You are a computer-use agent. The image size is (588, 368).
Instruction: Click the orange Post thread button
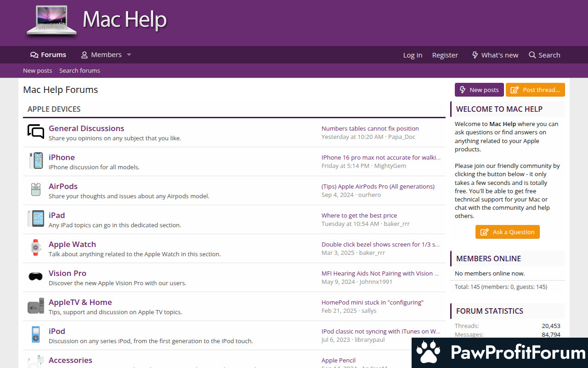pos(535,90)
